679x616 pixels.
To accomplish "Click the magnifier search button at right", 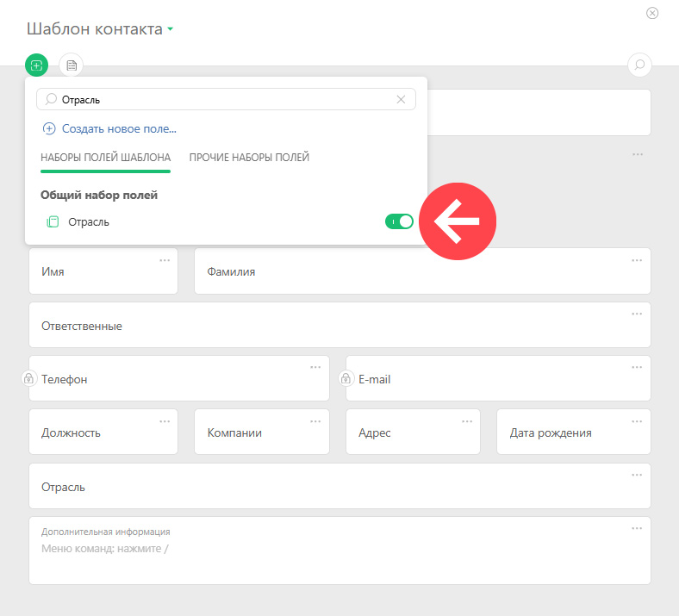I will pyautogui.click(x=639, y=65).
